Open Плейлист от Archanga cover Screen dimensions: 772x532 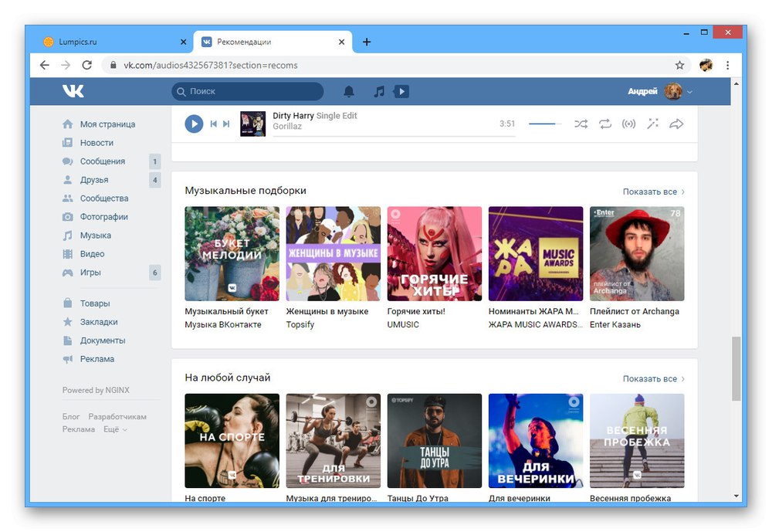point(637,254)
